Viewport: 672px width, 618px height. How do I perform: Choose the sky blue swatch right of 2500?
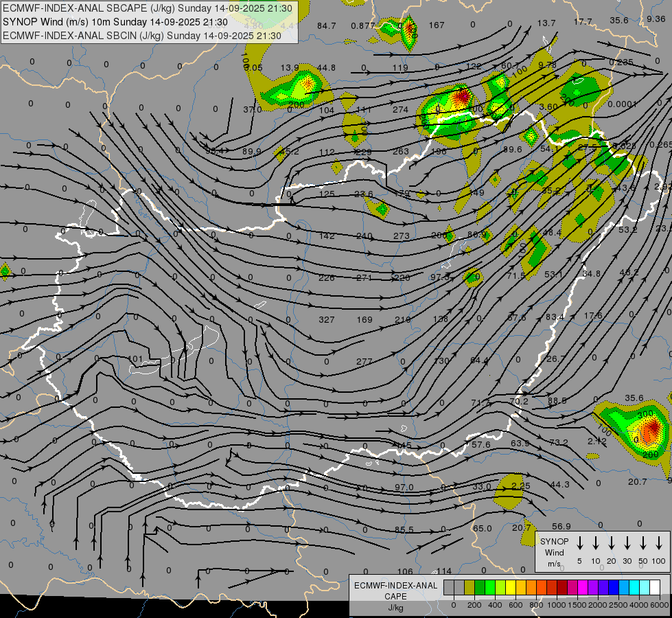(x=623, y=588)
